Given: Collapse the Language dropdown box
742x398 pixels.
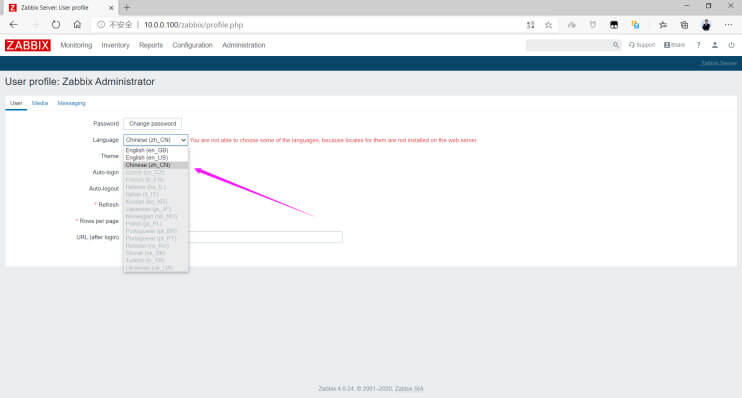Looking at the screenshot, I should (x=156, y=140).
